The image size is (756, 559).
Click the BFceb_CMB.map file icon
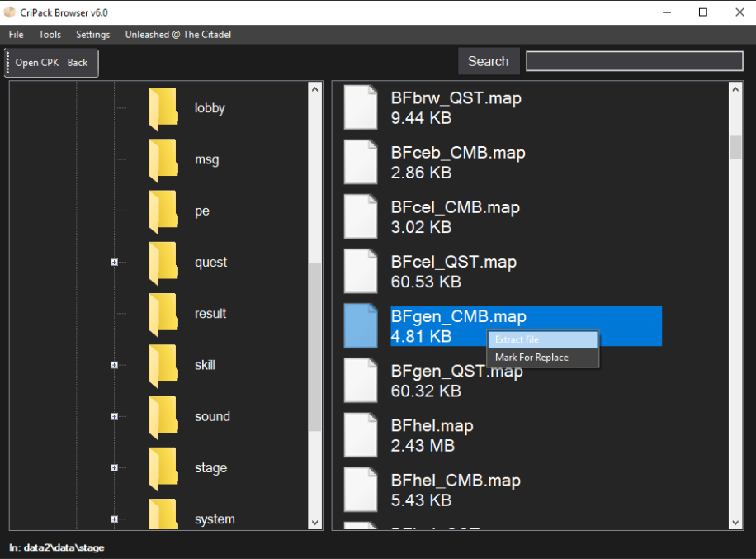361,162
